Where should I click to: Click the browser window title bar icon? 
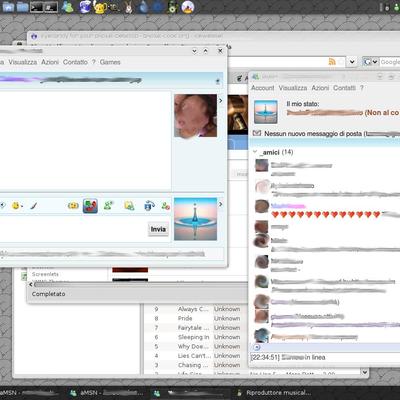[x=34, y=36]
